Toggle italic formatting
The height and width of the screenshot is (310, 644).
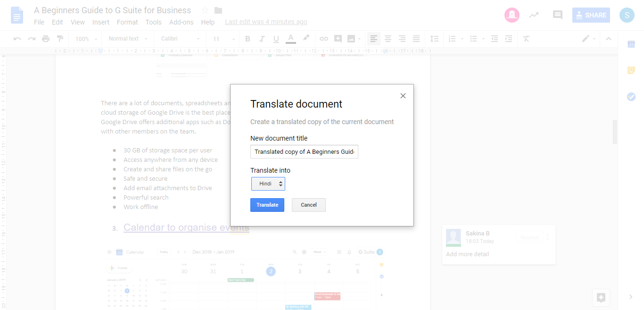click(262, 39)
